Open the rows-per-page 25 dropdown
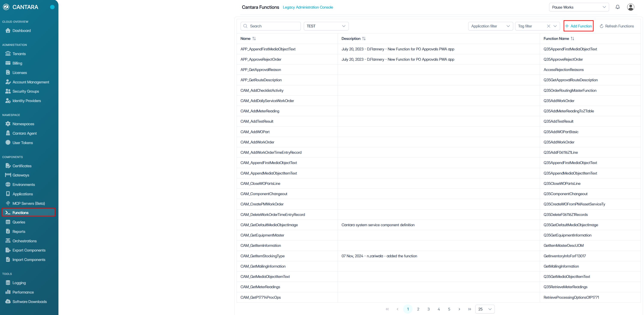Viewport: 644px width, 315px height. point(485,309)
